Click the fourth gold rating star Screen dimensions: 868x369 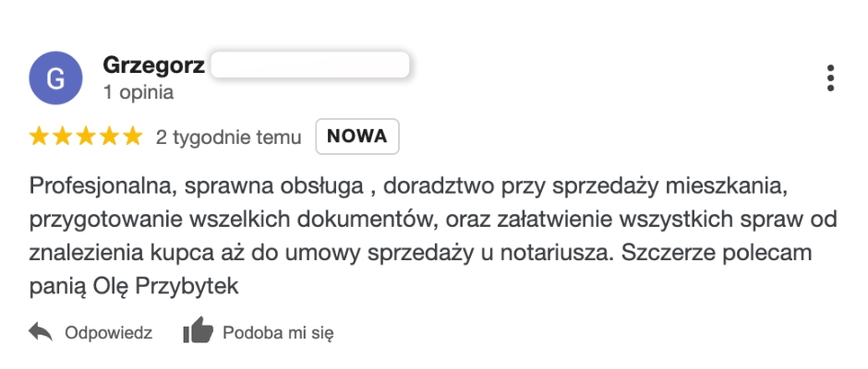click(109, 137)
